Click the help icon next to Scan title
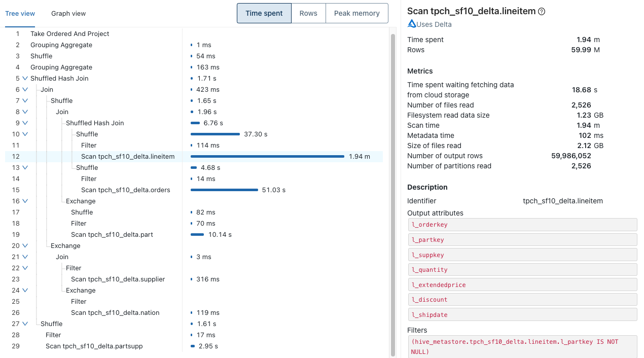The height and width of the screenshot is (358, 644). coord(542,12)
